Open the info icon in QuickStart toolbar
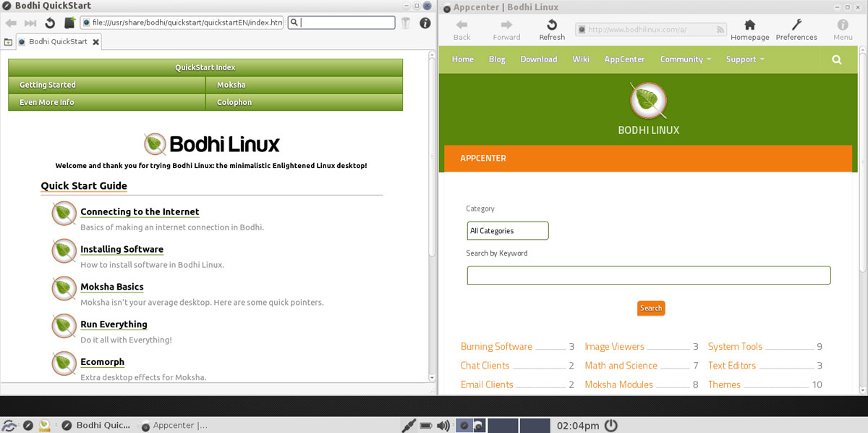The height and width of the screenshot is (433, 868). click(x=425, y=23)
